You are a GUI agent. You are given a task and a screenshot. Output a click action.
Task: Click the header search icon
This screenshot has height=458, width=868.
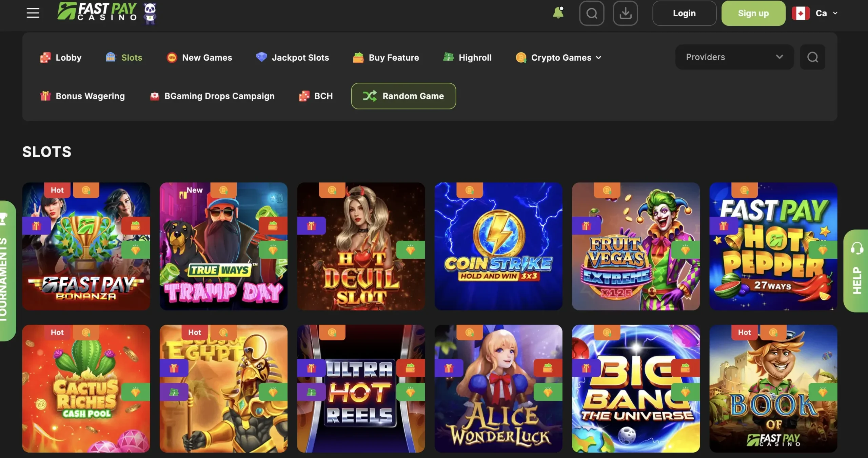point(592,13)
